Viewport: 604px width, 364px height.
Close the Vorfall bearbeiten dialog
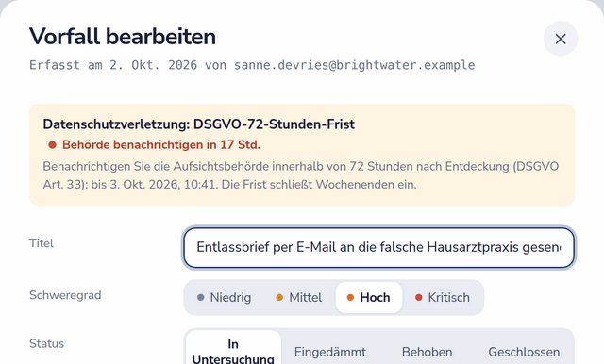560,39
